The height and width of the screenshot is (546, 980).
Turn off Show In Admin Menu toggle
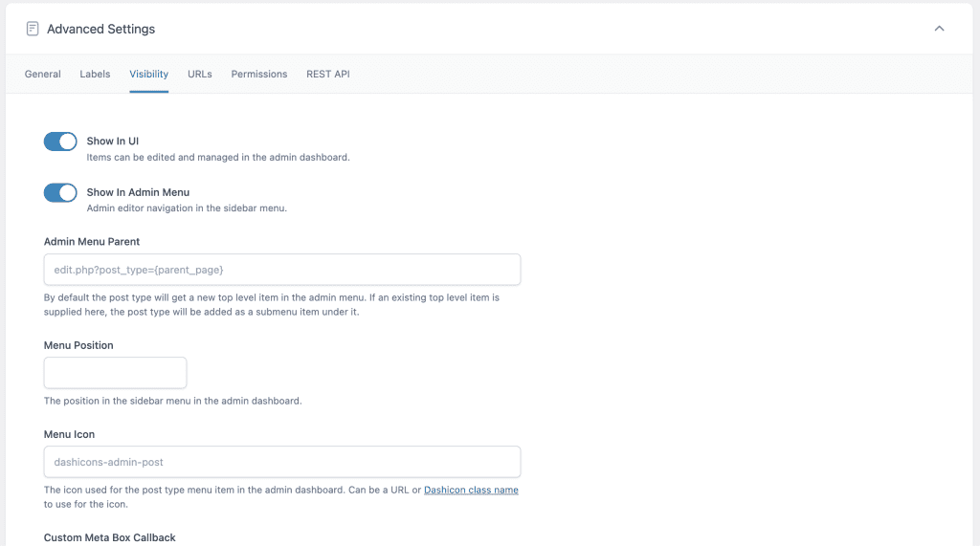click(x=60, y=193)
